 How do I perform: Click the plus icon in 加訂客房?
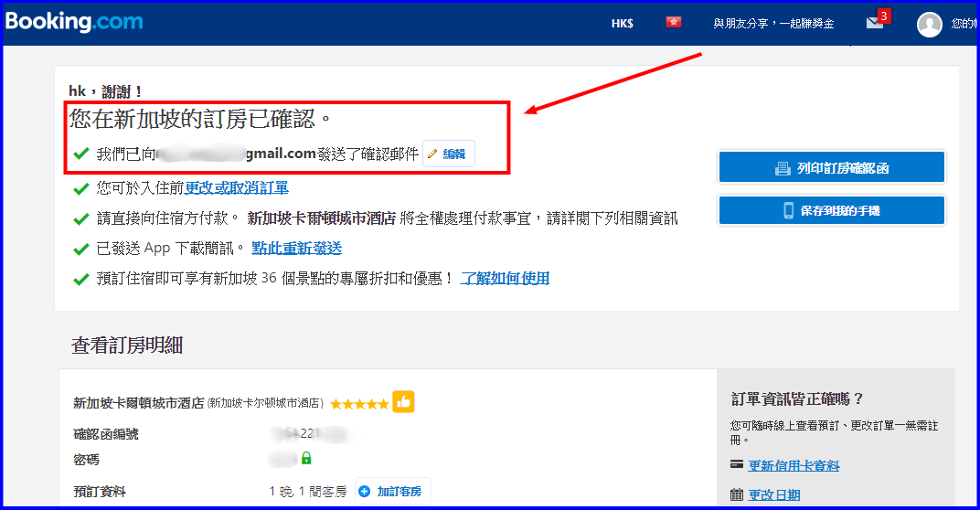pos(365,491)
